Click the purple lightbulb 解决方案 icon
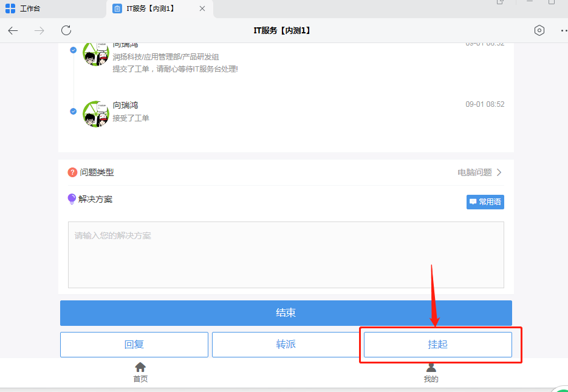Image resolution: width=568 pixels, height=392 pixels. pos(72,199)
